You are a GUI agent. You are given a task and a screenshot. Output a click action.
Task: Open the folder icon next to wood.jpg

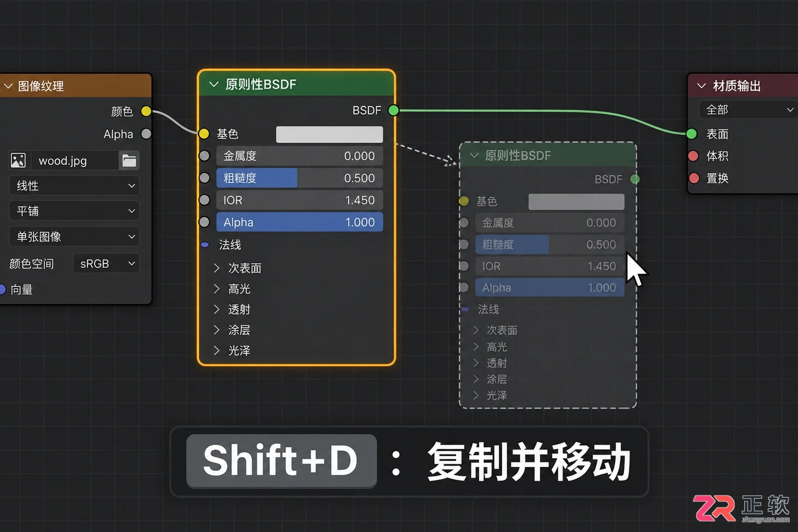(x=129, y=161)
